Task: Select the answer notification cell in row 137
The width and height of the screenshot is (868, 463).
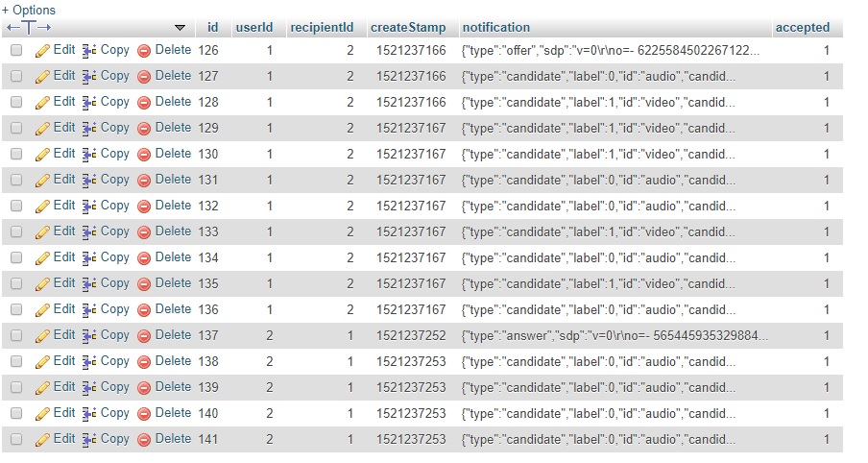Action: click(615, 335)
